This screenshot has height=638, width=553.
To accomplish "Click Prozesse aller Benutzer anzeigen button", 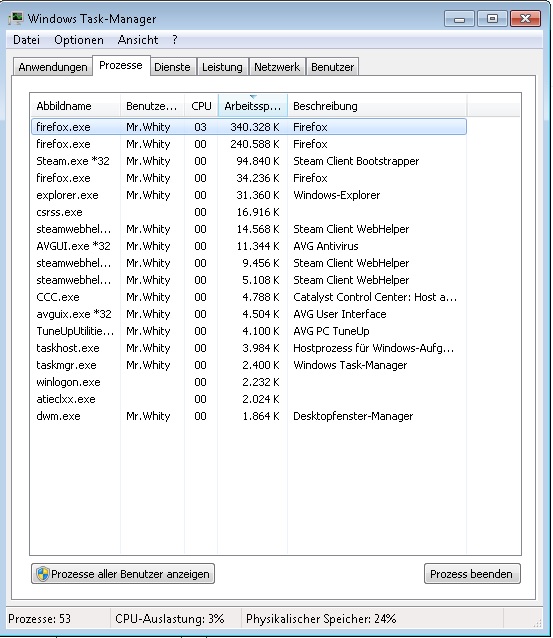I will click(x=123, y=574).
